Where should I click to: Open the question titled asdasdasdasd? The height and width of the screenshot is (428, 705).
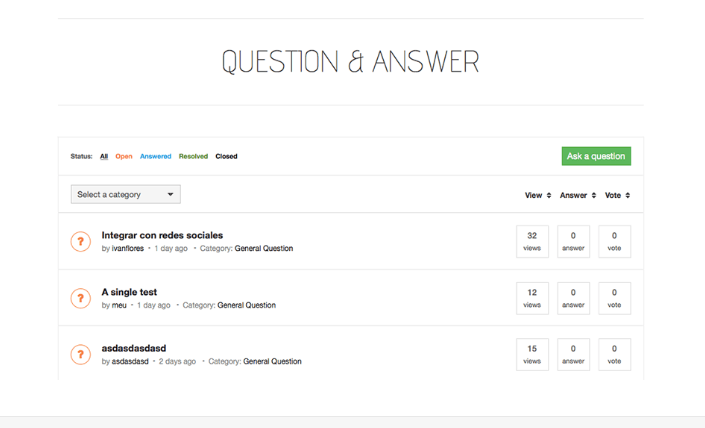tap(134, 348)
